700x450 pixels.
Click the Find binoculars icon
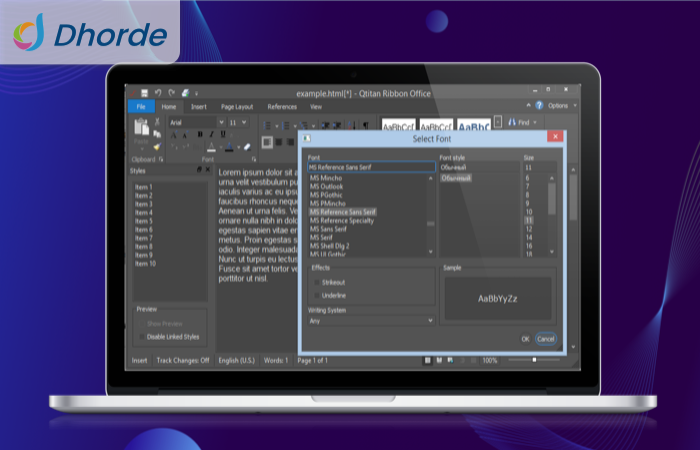point(512,123)
